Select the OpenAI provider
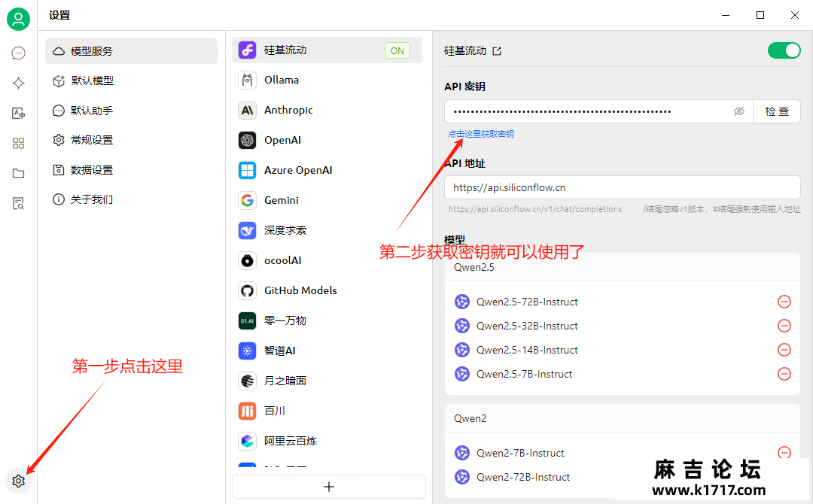 point(327,140)
